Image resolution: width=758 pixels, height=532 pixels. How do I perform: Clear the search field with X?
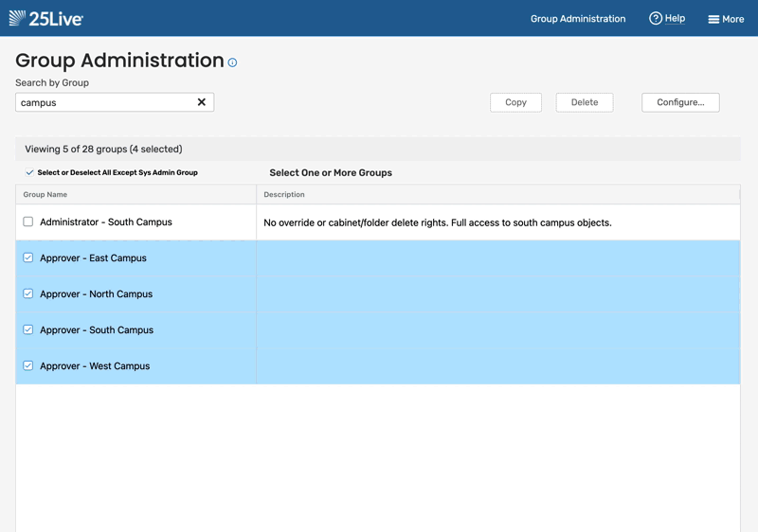202,102
